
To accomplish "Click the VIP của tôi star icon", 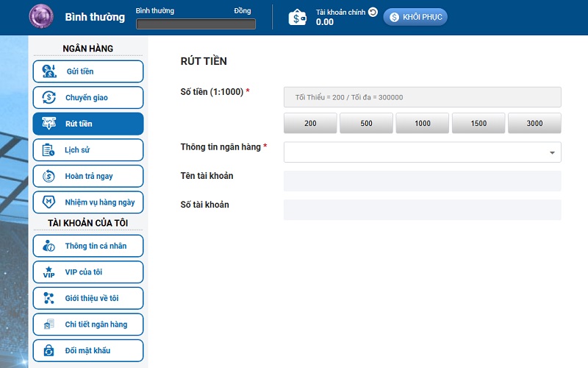I will [x=49, y=272].
